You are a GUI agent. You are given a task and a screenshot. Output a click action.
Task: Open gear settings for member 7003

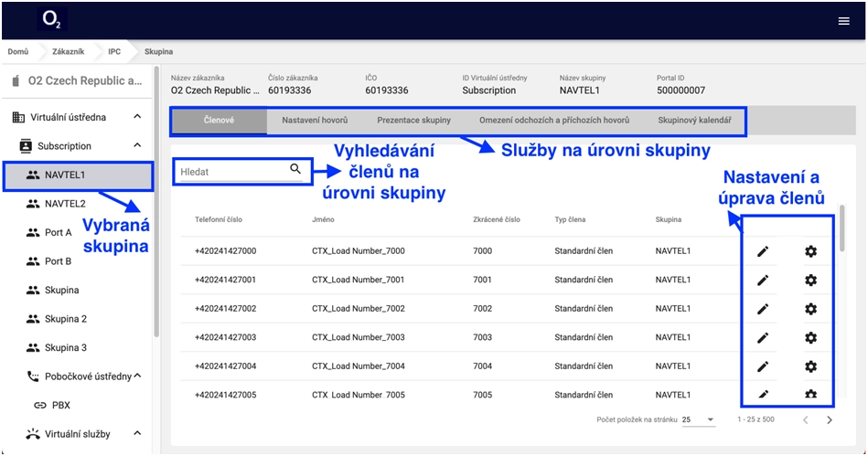pyautogui.click(x=810, y=338)
